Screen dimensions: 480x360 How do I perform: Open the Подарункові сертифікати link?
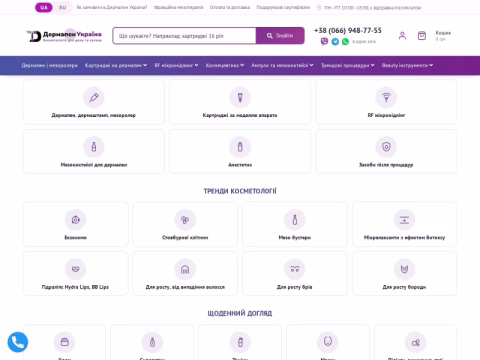tap(283, 7)
